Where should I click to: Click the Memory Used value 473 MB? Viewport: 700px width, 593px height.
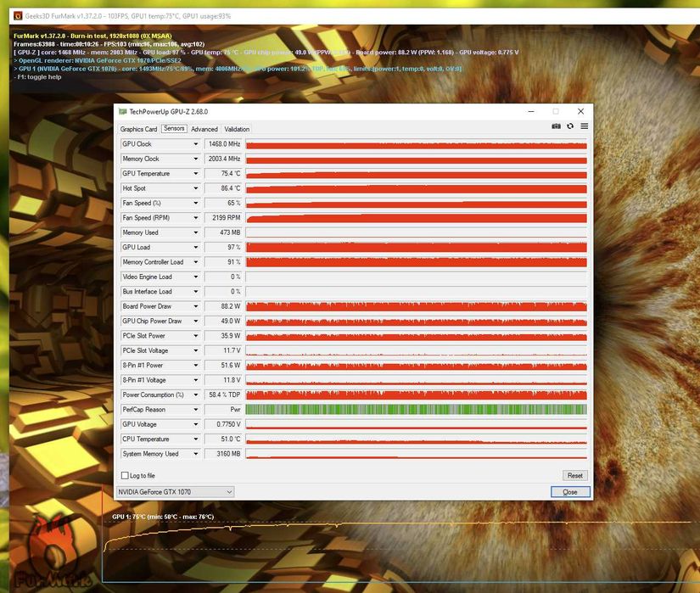tap(223, 232)
